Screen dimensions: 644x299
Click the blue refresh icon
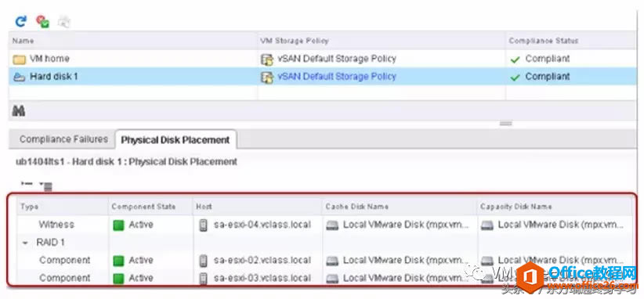[x=20, y=21]
